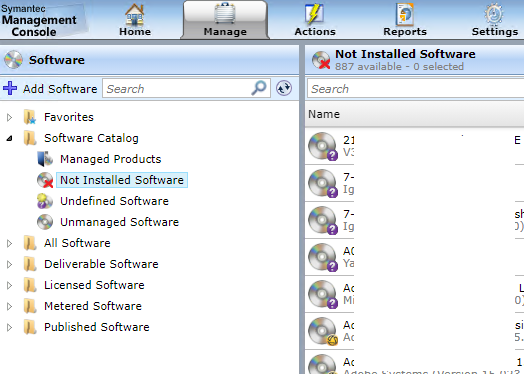The height and width of the screenshot is (374, 525).
Task: Open the Reports menu
Action: [405, 20]
